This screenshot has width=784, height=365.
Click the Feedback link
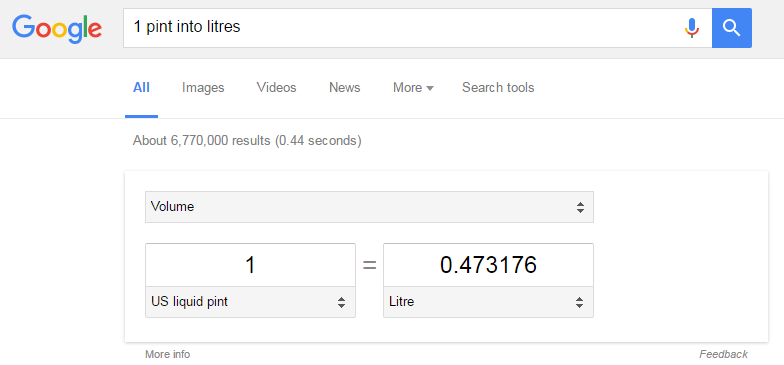(724, 354)
